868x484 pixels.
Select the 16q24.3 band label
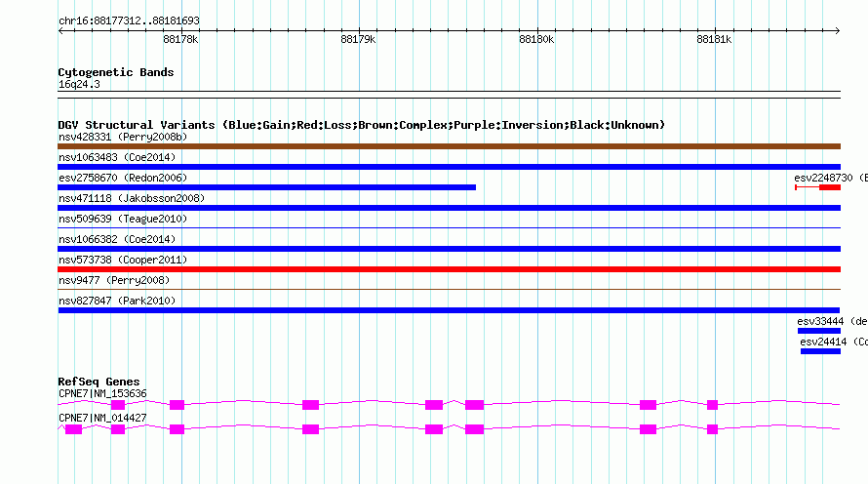pos(79,85)
